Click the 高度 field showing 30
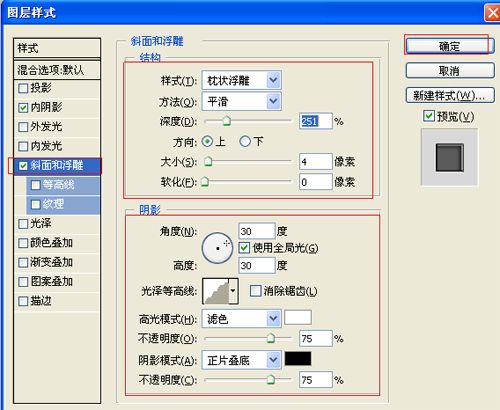The width and height of the screenshot is (500, 410). point(257,265)
